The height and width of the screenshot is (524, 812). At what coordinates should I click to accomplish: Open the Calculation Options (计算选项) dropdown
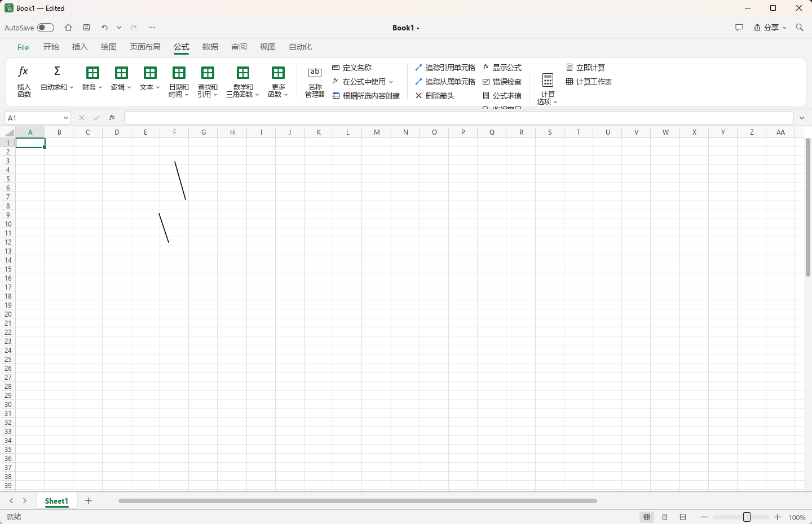[x=548, y=88]
